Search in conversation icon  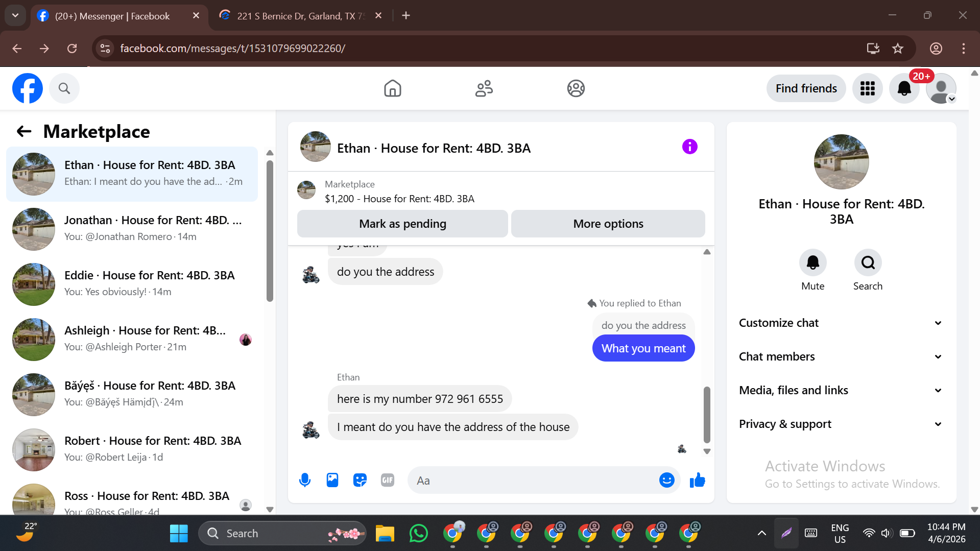tap(868, 262)
